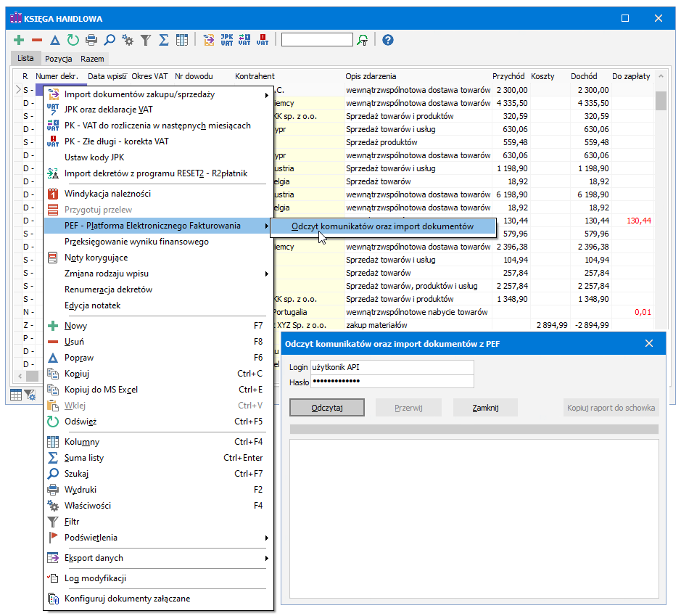Image resolution: width=681 pixels, height=616 pixels.
Task: Click the printer toolbar icon
Action: point(91,41)
